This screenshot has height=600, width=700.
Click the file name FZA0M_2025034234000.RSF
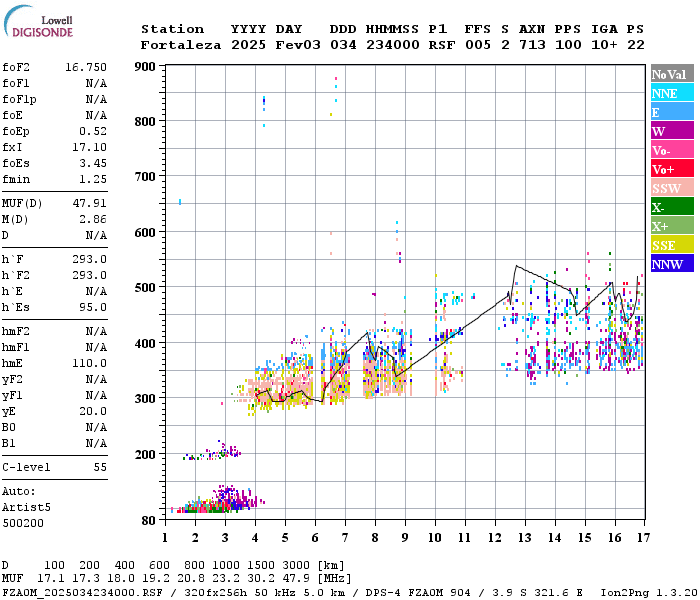pos(82,593)
